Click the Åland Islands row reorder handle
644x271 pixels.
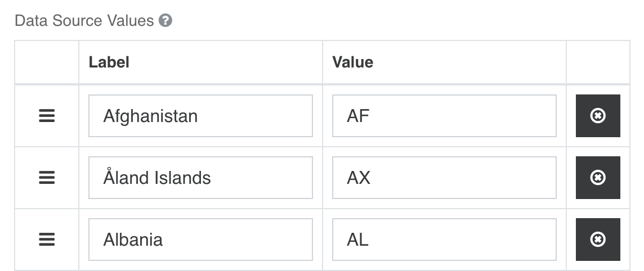47,178
